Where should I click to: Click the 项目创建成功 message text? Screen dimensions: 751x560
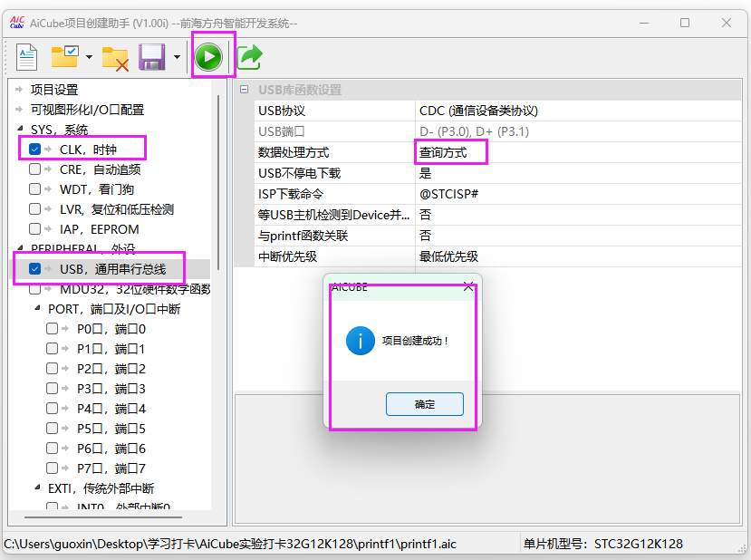click(415, 341)
